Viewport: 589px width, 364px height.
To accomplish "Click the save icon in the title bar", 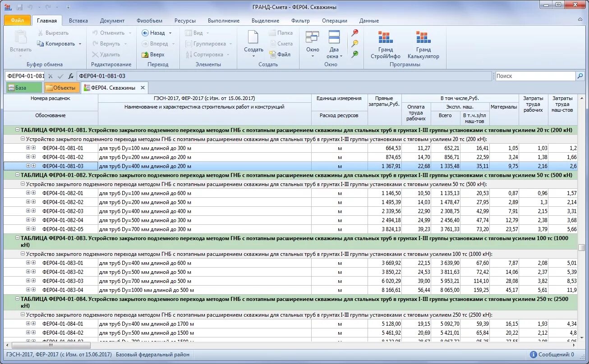I will pos(19,7).
